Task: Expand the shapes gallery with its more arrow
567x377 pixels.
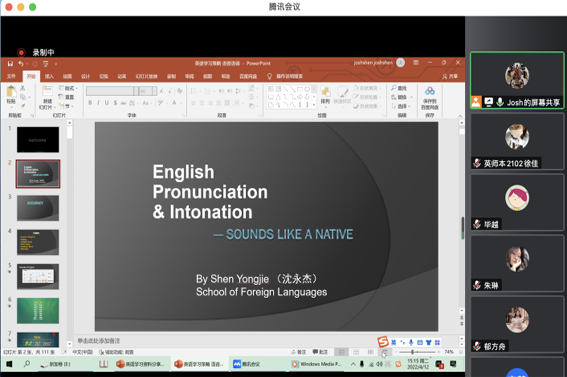Action: point(314,106)
